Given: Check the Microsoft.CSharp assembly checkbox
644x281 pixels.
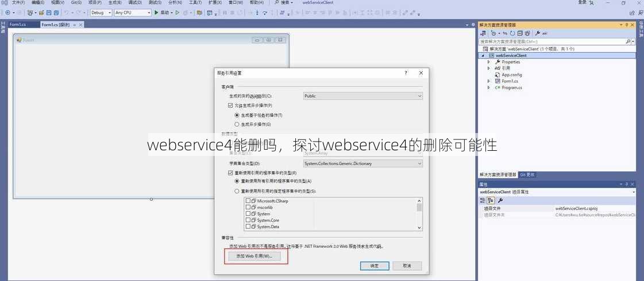Looking at the screenshot, I should click(248, 201).
